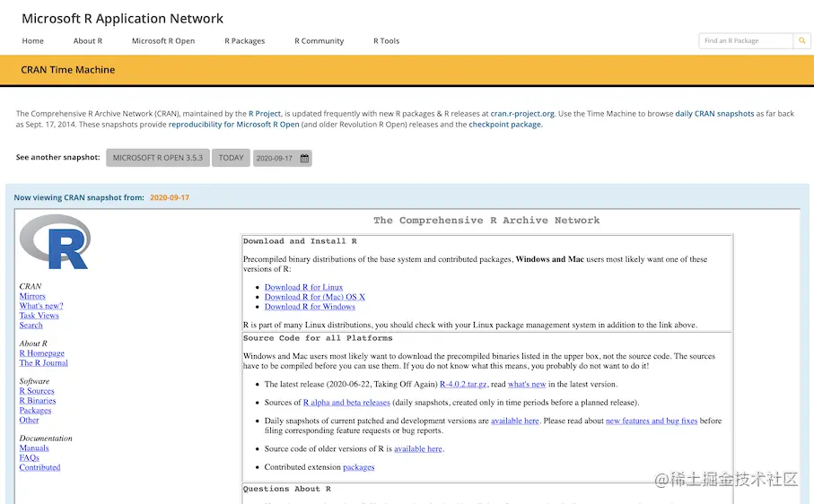Click the orange search magnifier icon

pyautogui.click(x=801, y=40)
